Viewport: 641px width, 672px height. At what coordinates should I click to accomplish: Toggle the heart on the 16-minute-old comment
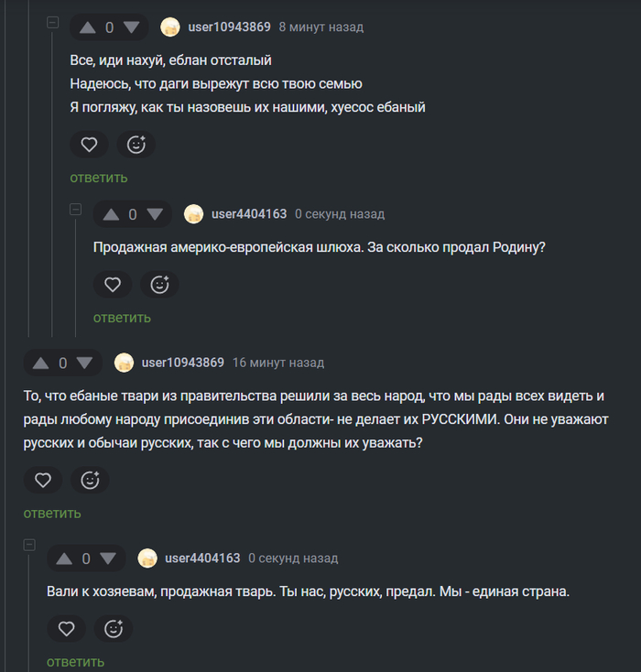(x=42, y=480)
